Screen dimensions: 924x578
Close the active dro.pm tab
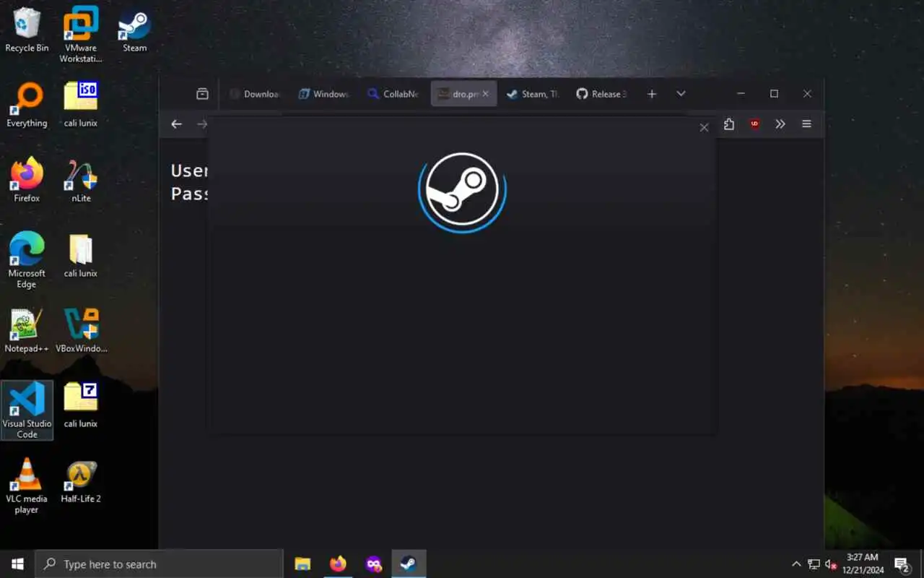click(485, 94)
